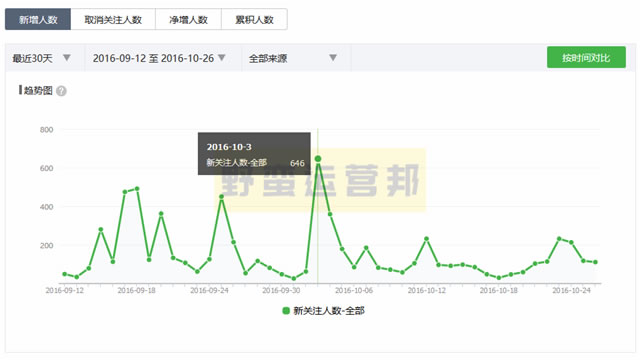640x360 pixels.
Task: Click the 2016-10-18 x-axis label
Action: pyautogui.click(x=499, y=290)
